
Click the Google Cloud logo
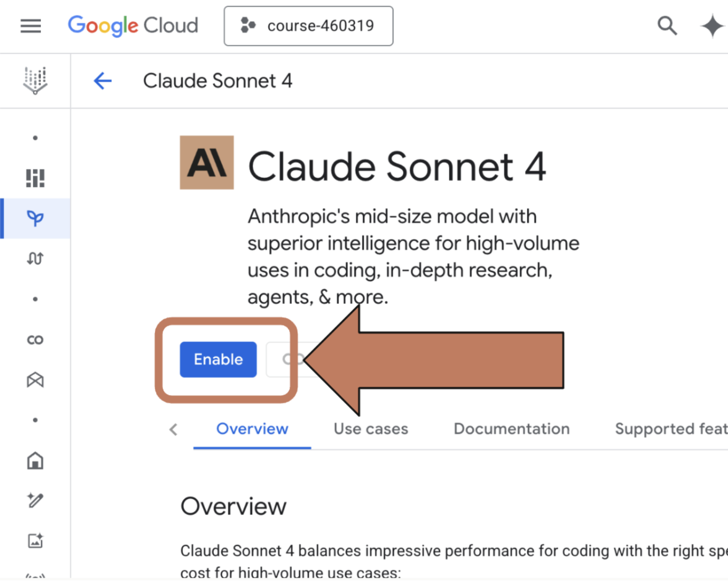pyautogui.click(x=133, y=25)
